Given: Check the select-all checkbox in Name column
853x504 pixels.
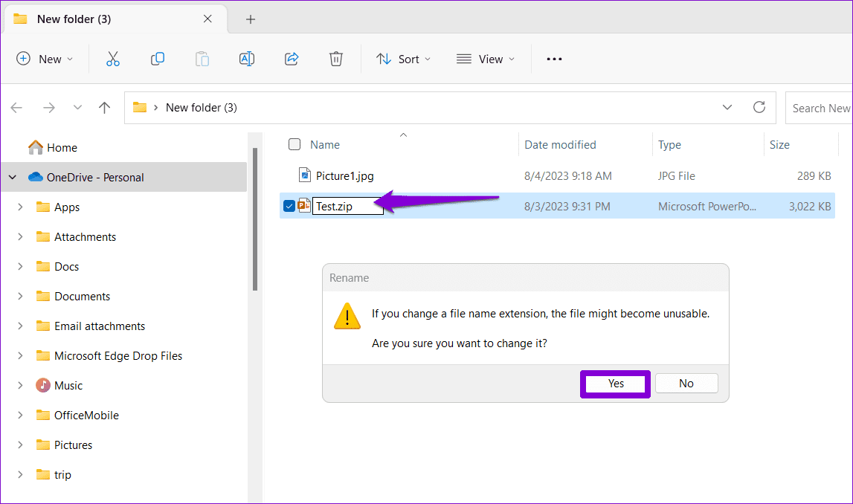Looking at the screenshot, I should 294,144.
